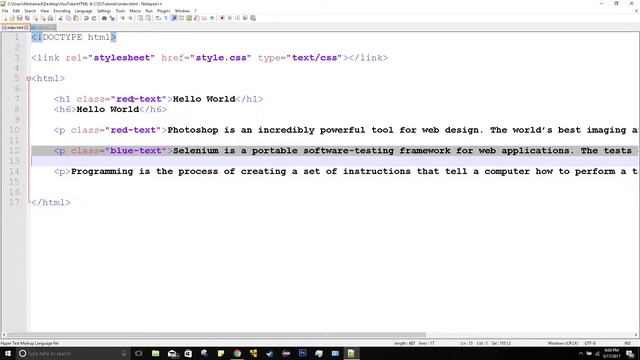Screen dimensions: 640x360
Task: Toggle word wrap toolbar icon
Action: pyautogui.click(x=158, y=18)
